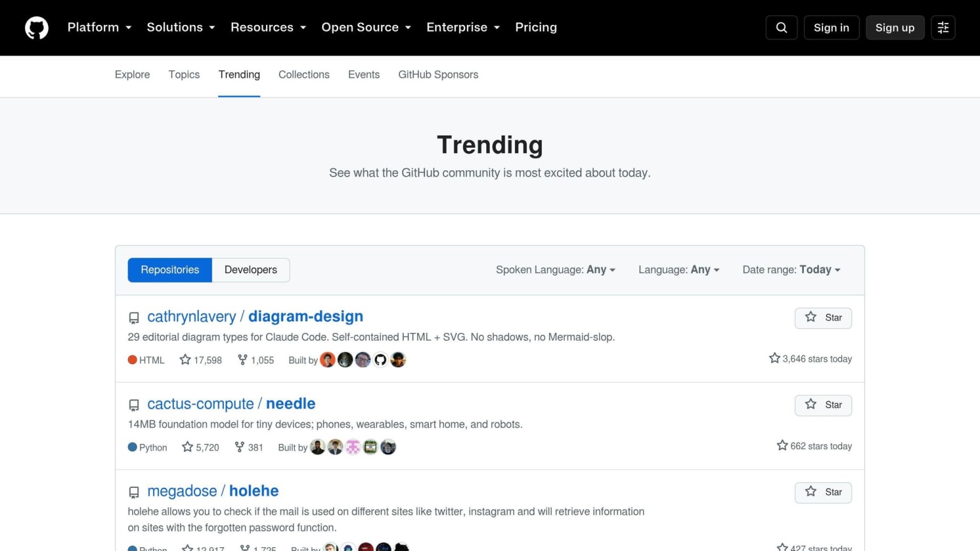The height and width of the screenshot is (551, 980).
Task: Expand the Open Source menu
Action: [x=366, y=27]
